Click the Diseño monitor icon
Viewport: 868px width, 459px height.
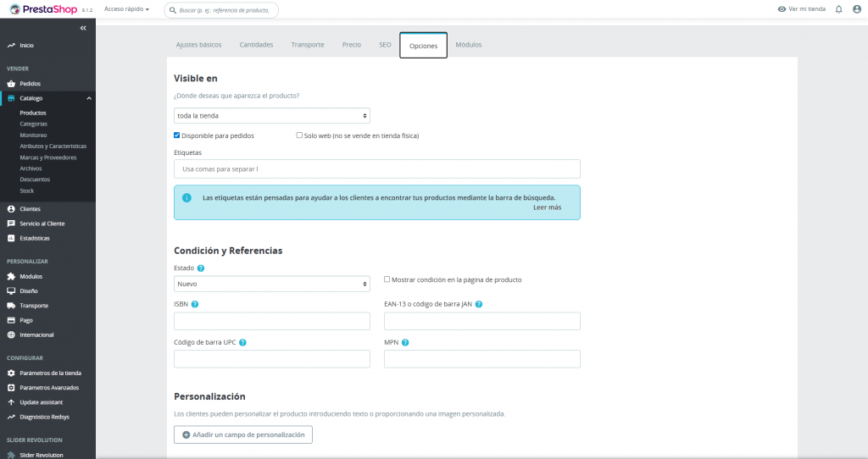[11, 290]
